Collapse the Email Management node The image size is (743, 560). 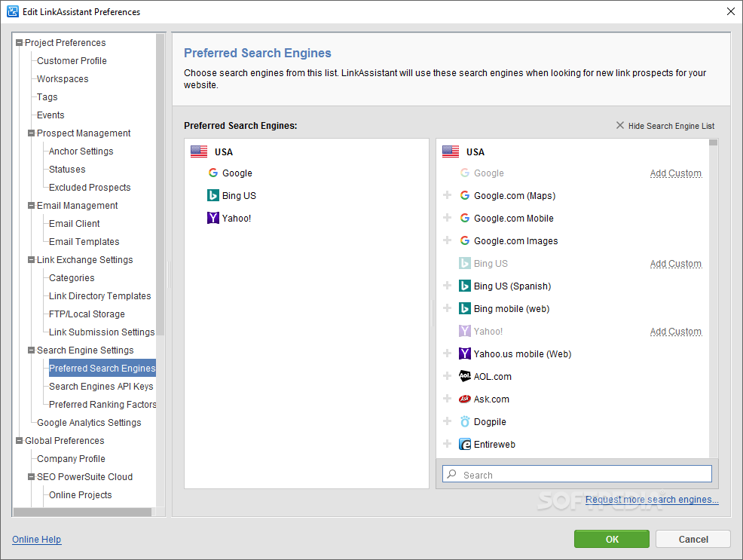32,206
